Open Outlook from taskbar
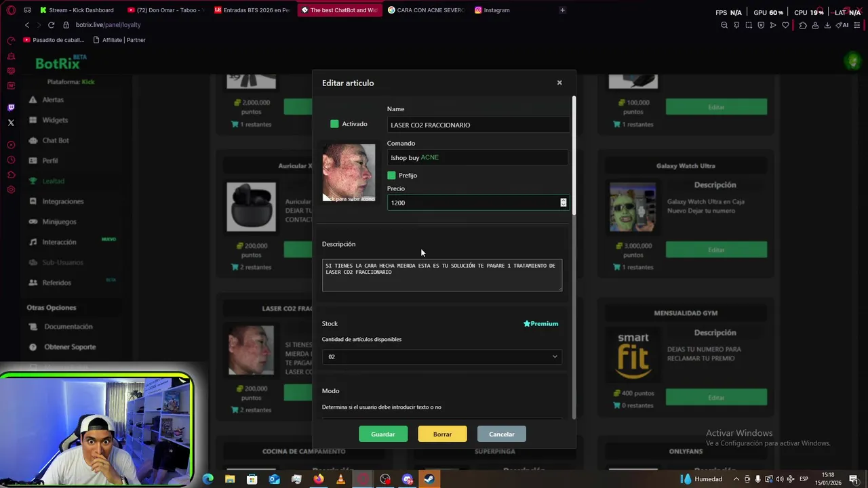 274,479
